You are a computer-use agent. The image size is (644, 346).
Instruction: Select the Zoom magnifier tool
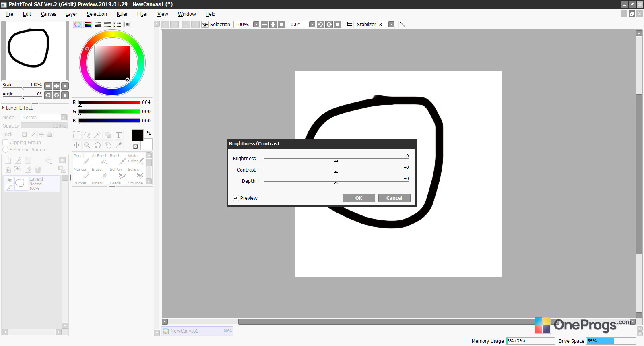point(87,145)
